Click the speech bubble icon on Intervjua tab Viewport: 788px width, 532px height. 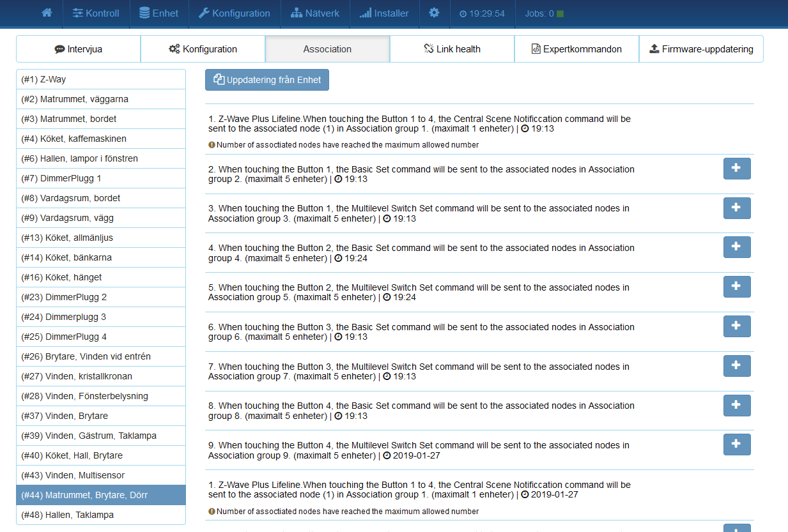point(58,49)
